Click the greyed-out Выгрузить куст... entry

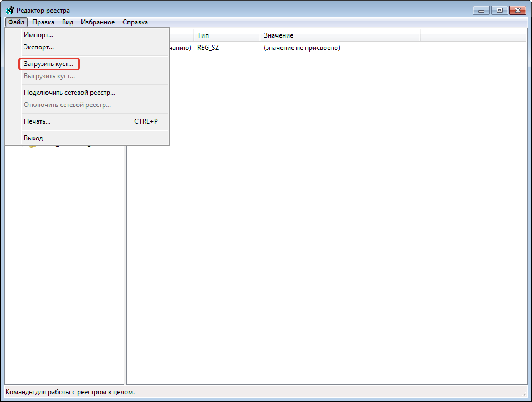49,76
